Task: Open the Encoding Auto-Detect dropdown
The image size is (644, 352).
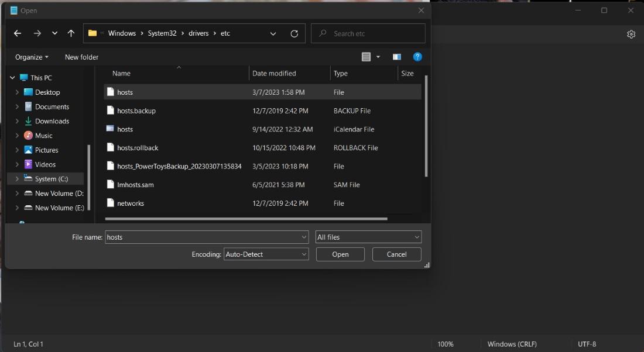Action: [266, 254]
